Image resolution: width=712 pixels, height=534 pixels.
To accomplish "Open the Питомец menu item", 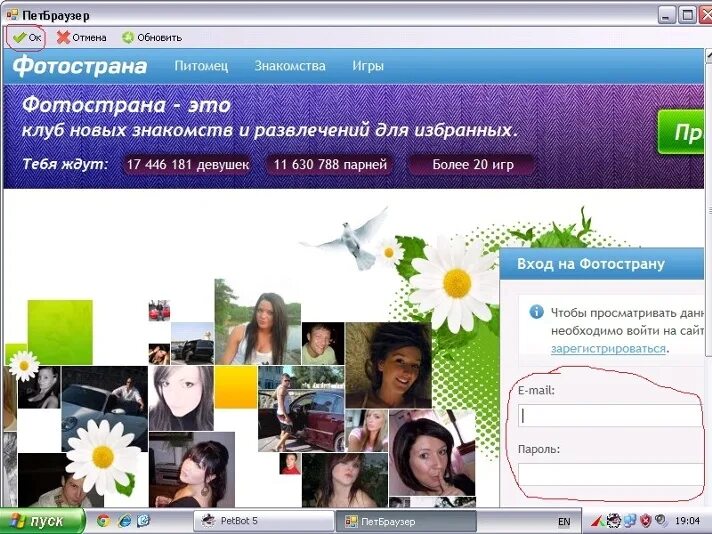I will (201, 66).
